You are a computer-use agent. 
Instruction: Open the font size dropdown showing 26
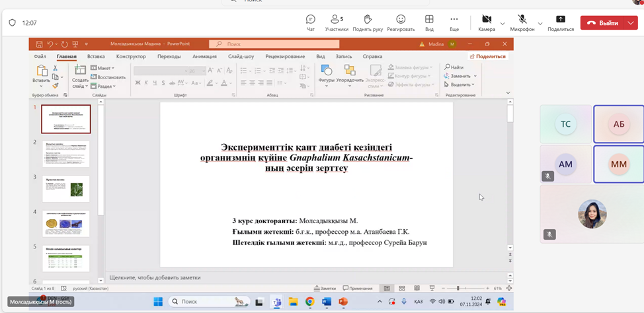(198, 71)
